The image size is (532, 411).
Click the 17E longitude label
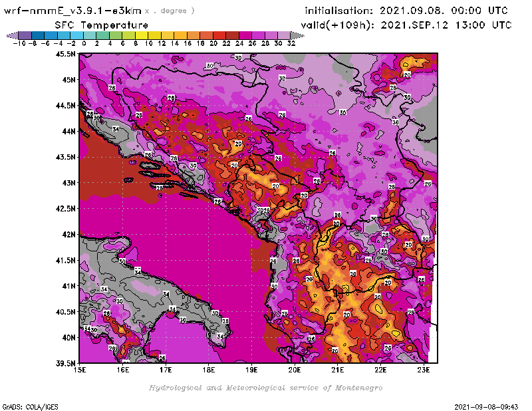(166, 370)
